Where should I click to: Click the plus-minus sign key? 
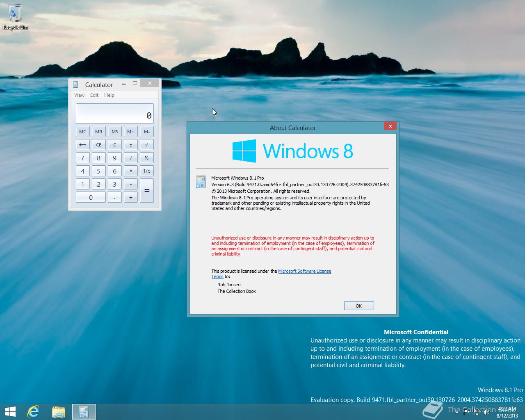[x=131, y=145]
